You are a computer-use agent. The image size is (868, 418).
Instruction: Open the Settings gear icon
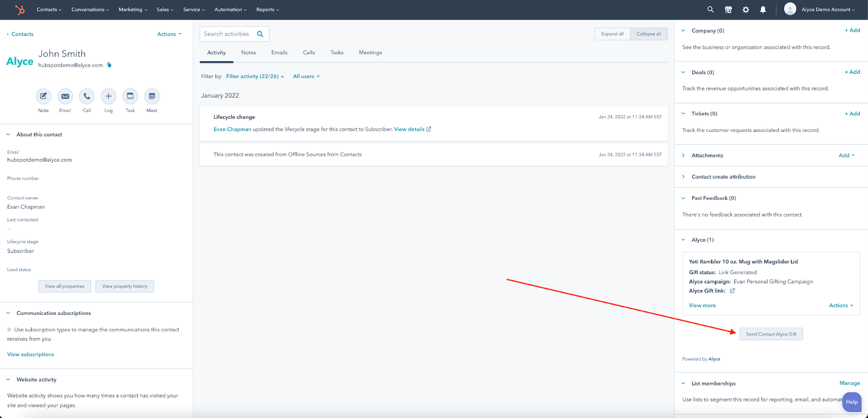click(746, 10)
